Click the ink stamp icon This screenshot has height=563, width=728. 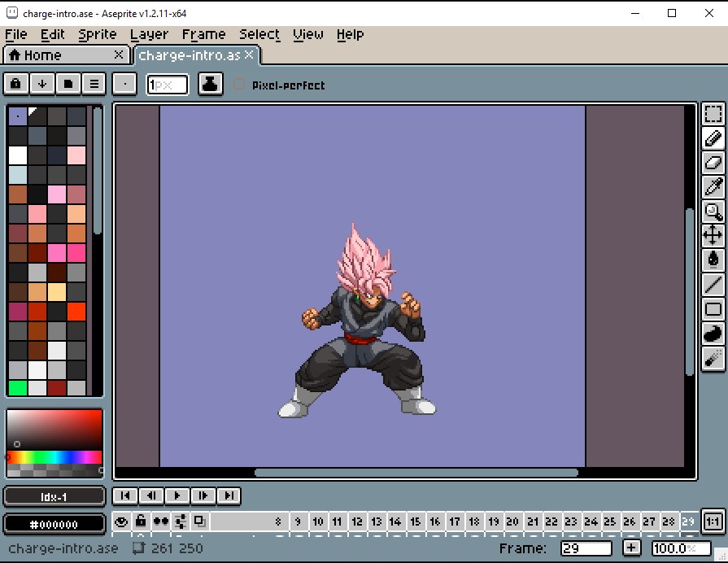pos(211,84)
